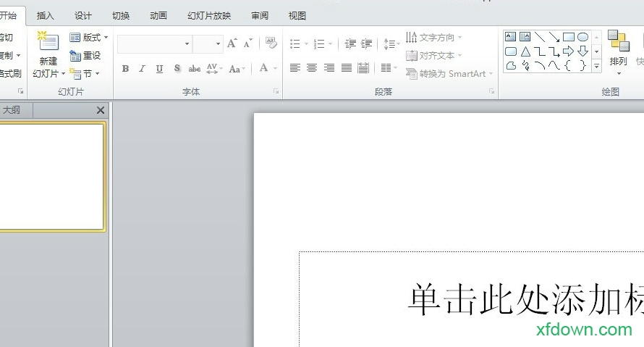
Task: Select the left brace shape
Action: tap(568, 65)
